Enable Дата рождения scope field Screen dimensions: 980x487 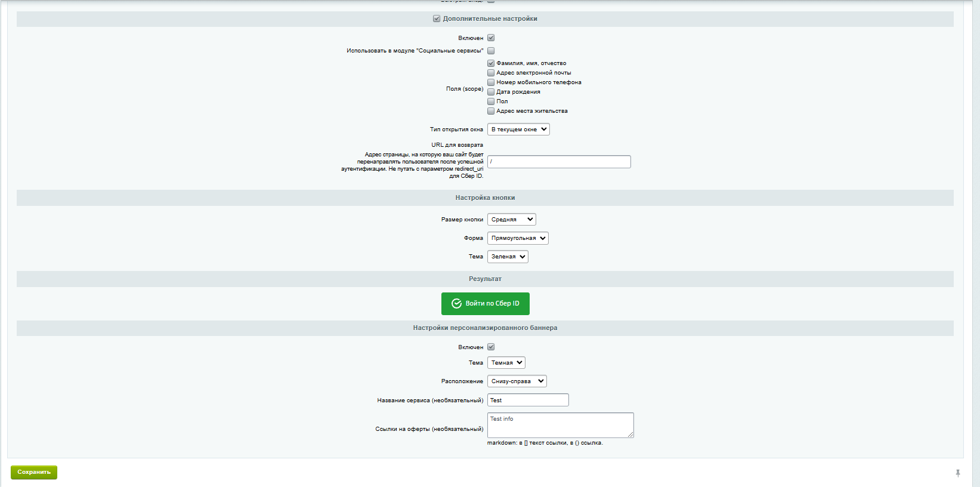[x=491, y=92]
